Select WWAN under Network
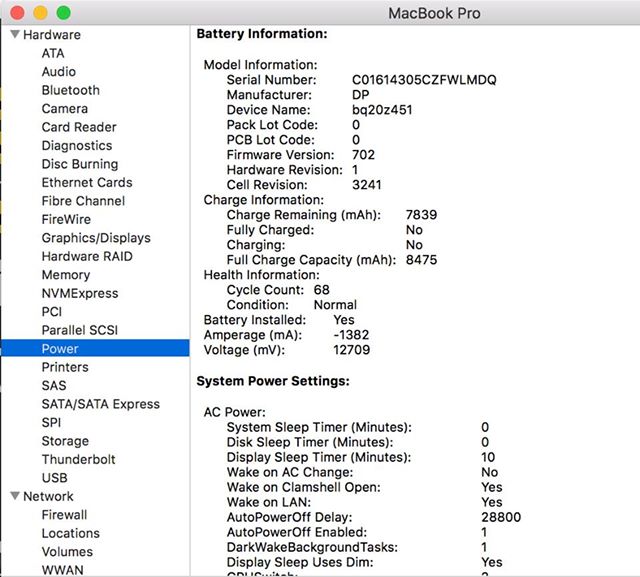 point(62,570)
